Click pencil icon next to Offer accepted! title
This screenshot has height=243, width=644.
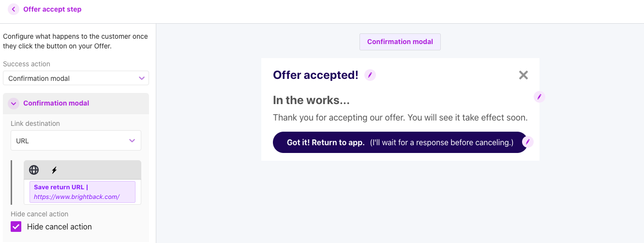point(370,75)
